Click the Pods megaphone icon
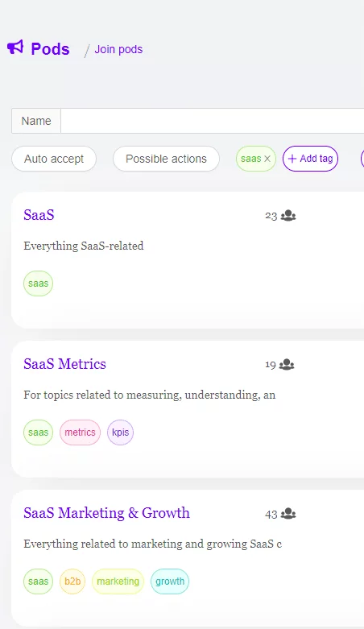This screenshot has height=629, width=364. [15, 48]
